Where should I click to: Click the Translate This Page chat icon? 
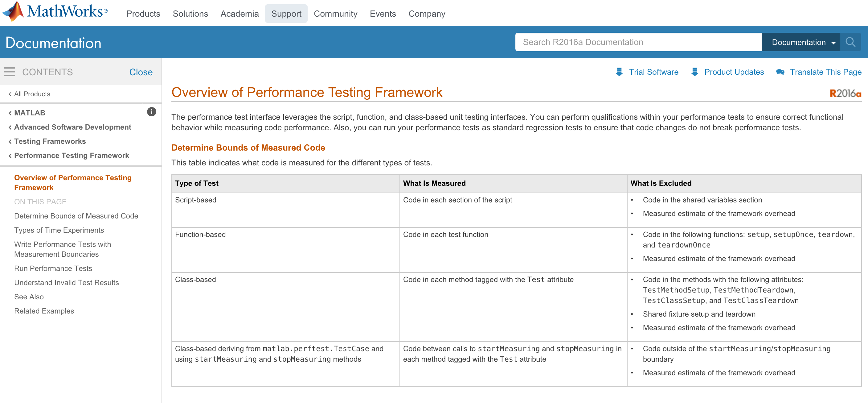tap(780, 72)
